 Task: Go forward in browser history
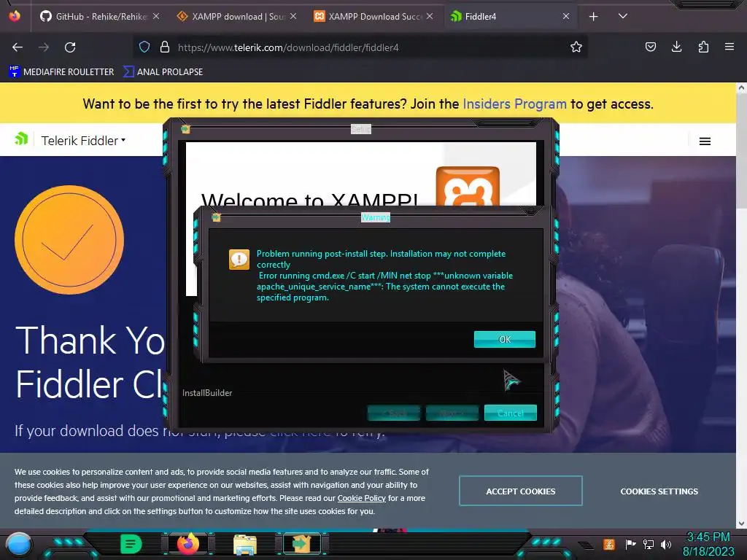click(44, 47)
